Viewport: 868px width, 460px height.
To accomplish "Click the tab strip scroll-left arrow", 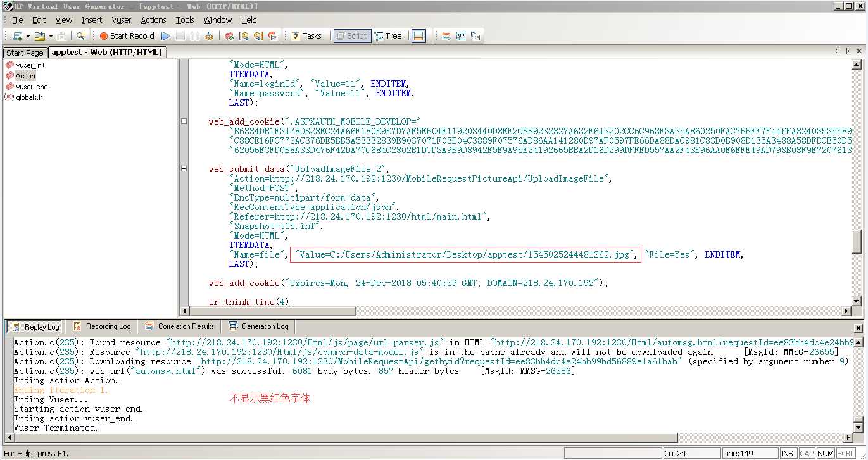I will pyautogui.click(x=837, y=51).
